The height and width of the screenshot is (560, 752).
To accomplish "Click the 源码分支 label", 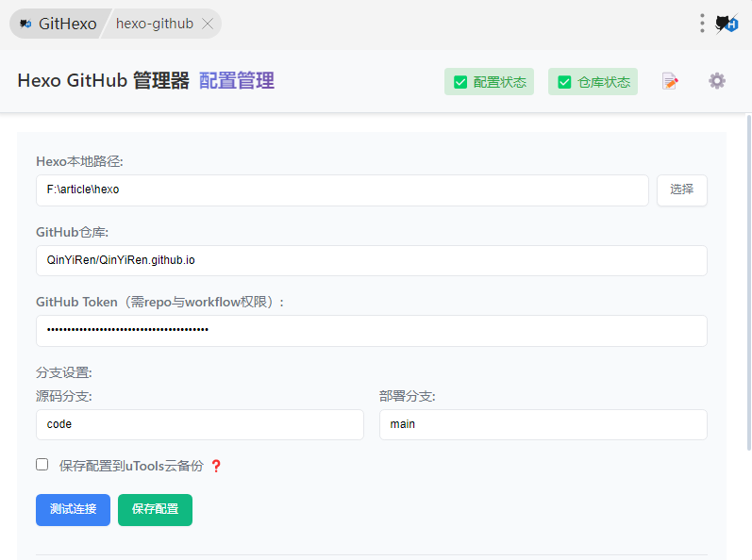I will pos(64,396).
